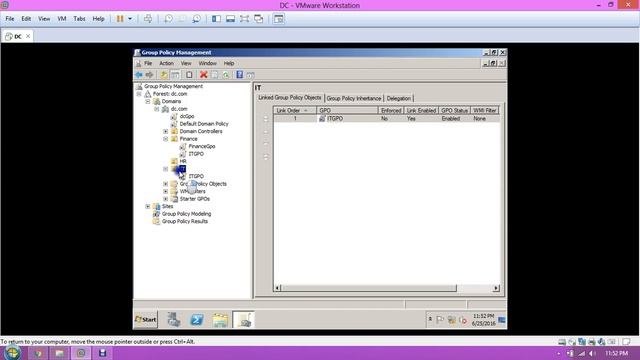Click the Up one level folder icon
640x360 pixels.
point(164,75)
